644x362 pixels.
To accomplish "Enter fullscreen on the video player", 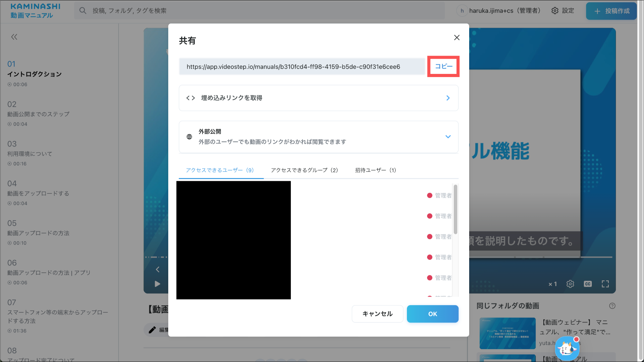I will coord(605,284).
